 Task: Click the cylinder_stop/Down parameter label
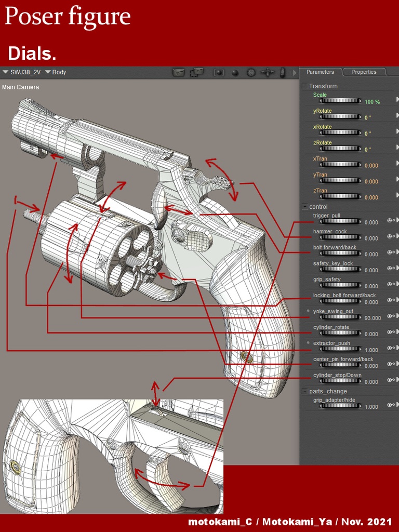337,375
